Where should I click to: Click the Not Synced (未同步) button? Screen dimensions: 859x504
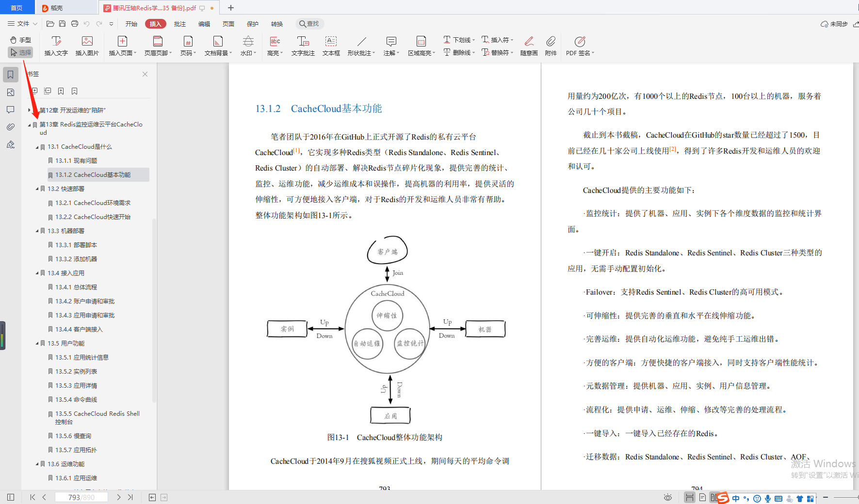(x=834, y=24)
